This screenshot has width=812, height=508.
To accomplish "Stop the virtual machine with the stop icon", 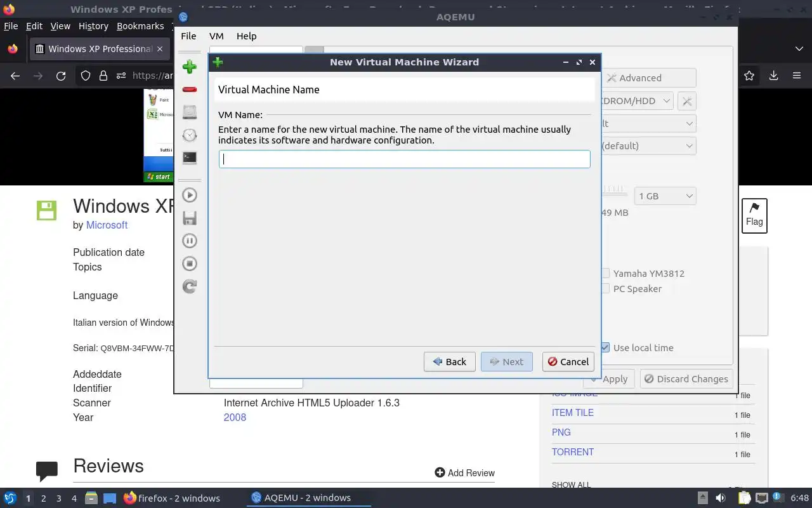I will (189, 264).
